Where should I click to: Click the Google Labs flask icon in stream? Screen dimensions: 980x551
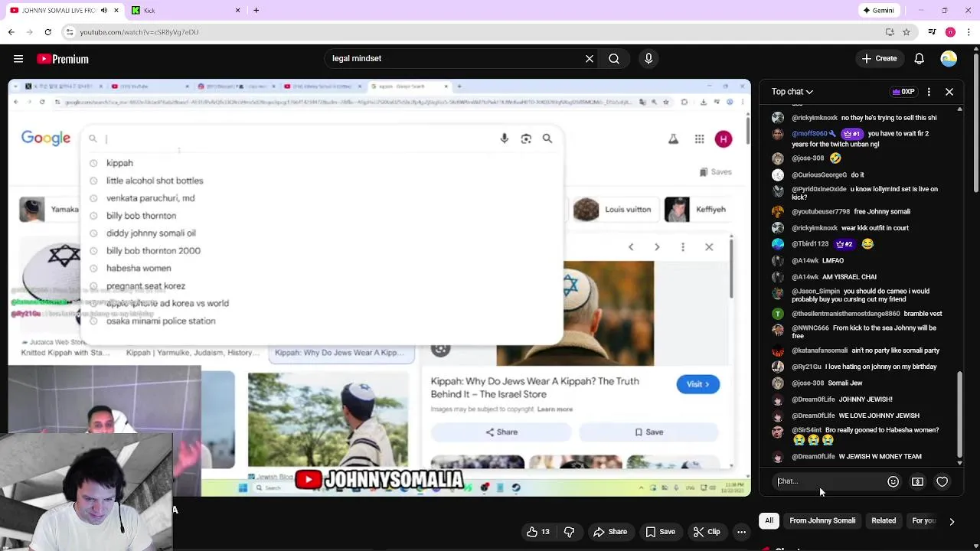(x=673, y=139)
